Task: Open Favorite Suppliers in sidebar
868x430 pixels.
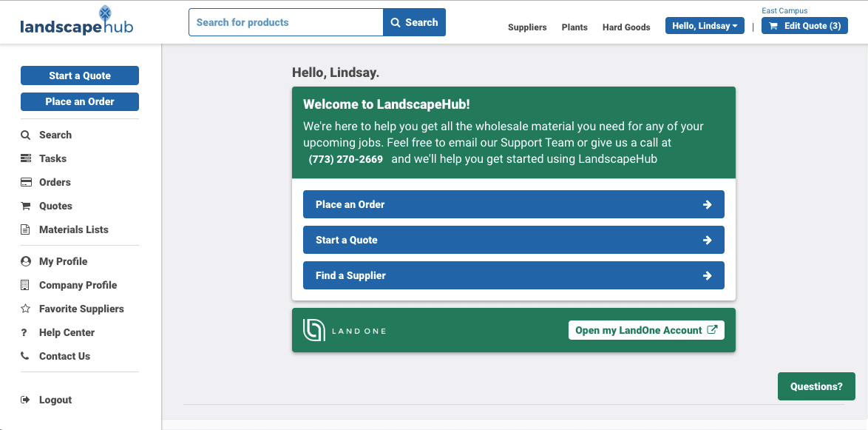Action: [81, 309]
